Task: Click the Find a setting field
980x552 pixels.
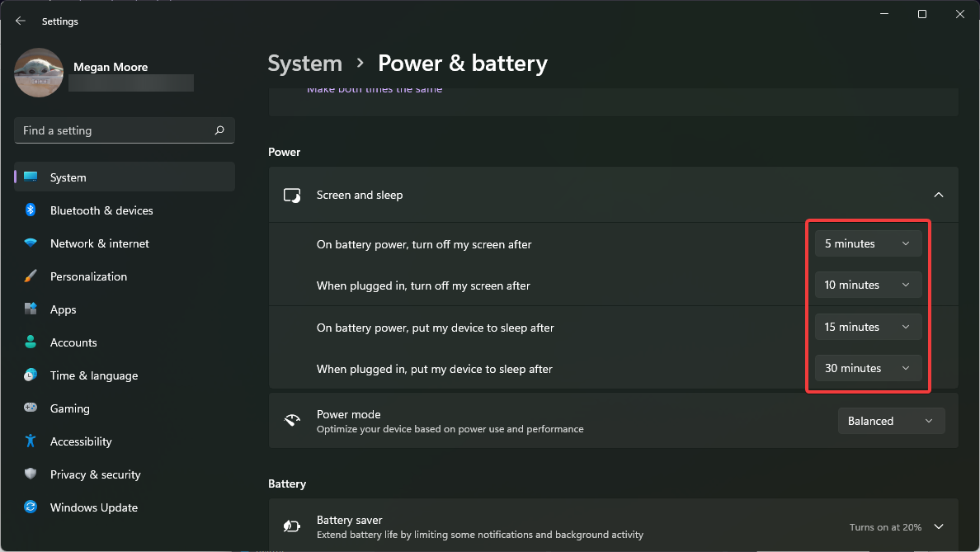Action: [115, 130]
